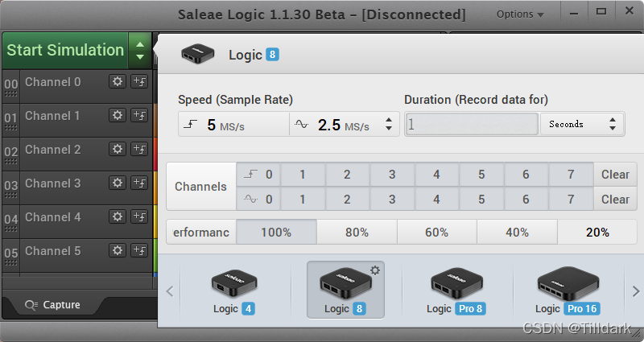
Task: Toggle analog channel 4
Action: [436, 199]
